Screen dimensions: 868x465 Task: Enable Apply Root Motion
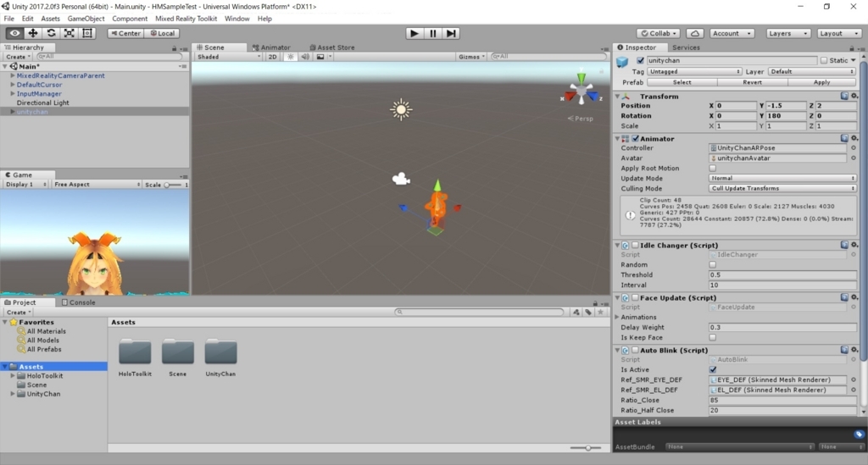pos(713,168)
